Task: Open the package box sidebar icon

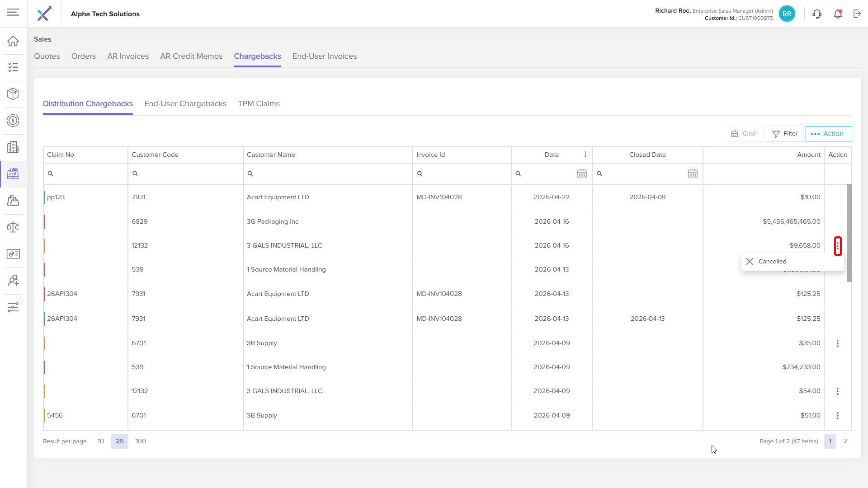Action: click(13, 94)
